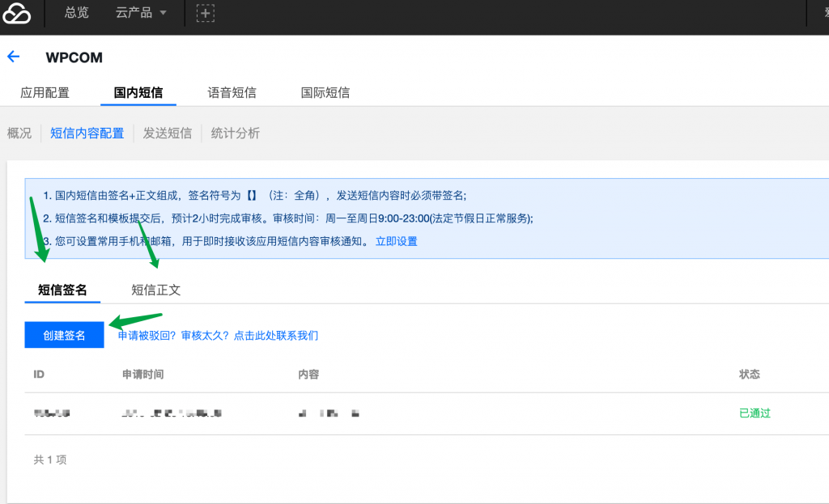The height and width of the screenshot is (504, 829).
Task: Navigate to 发送短信
Action: [168, 133]
